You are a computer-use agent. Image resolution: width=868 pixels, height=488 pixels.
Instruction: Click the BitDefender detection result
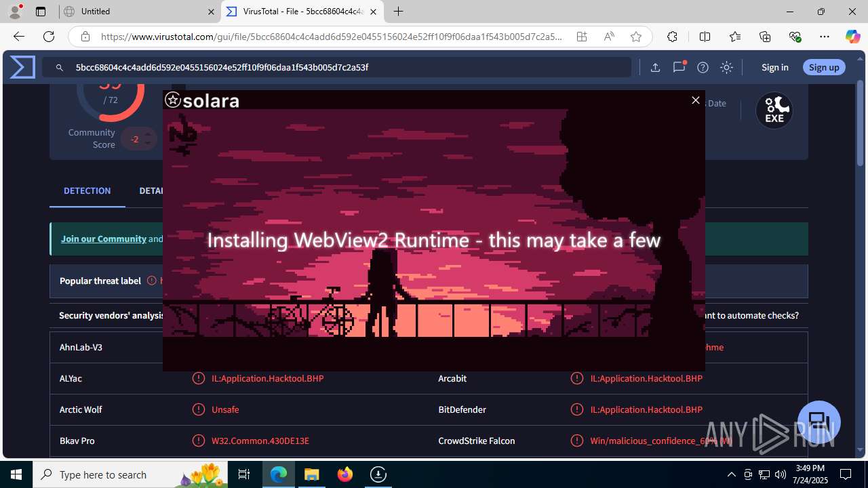(646, 409)
